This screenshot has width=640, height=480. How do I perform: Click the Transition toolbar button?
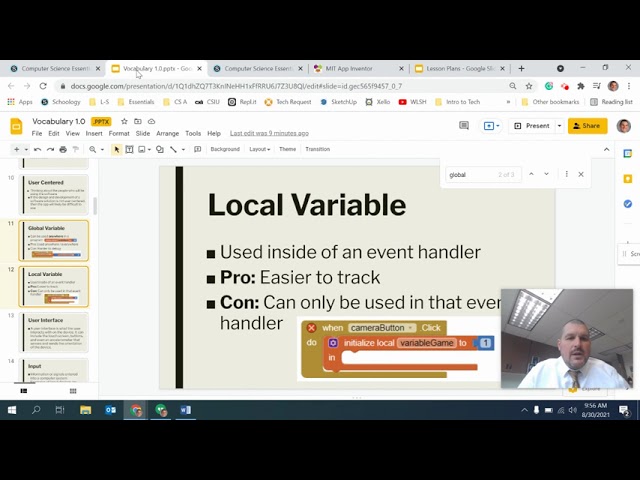point(318,149)
